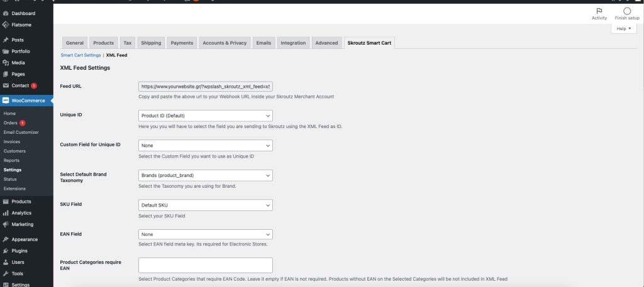Switch to the General tab

[x=75, y=43]
